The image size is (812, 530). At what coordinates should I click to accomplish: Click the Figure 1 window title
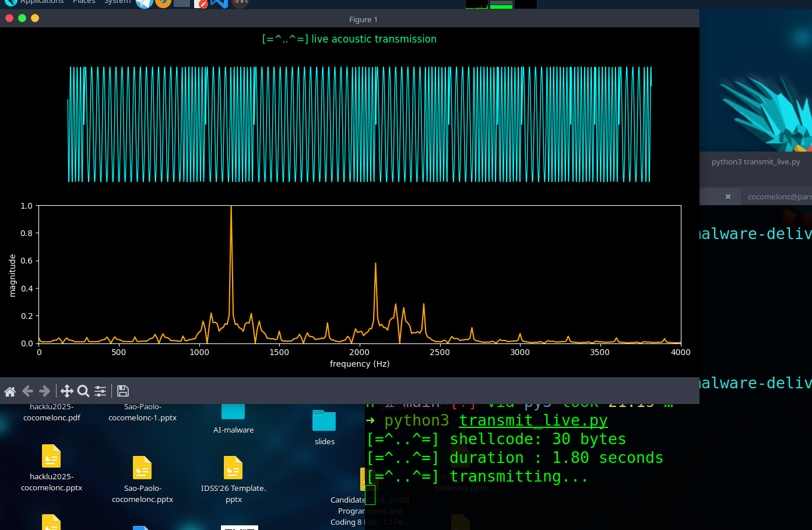pyautogui.click(x=363, y=19)
